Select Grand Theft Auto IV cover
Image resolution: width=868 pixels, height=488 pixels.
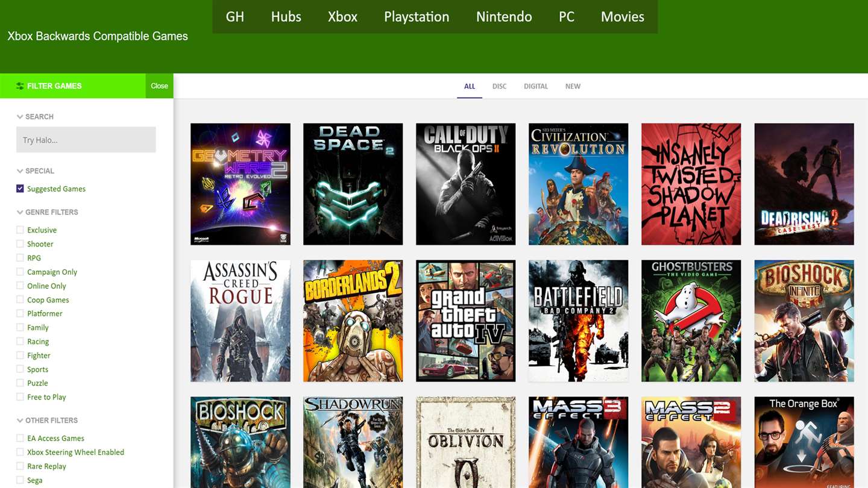(x=466, y=321)
